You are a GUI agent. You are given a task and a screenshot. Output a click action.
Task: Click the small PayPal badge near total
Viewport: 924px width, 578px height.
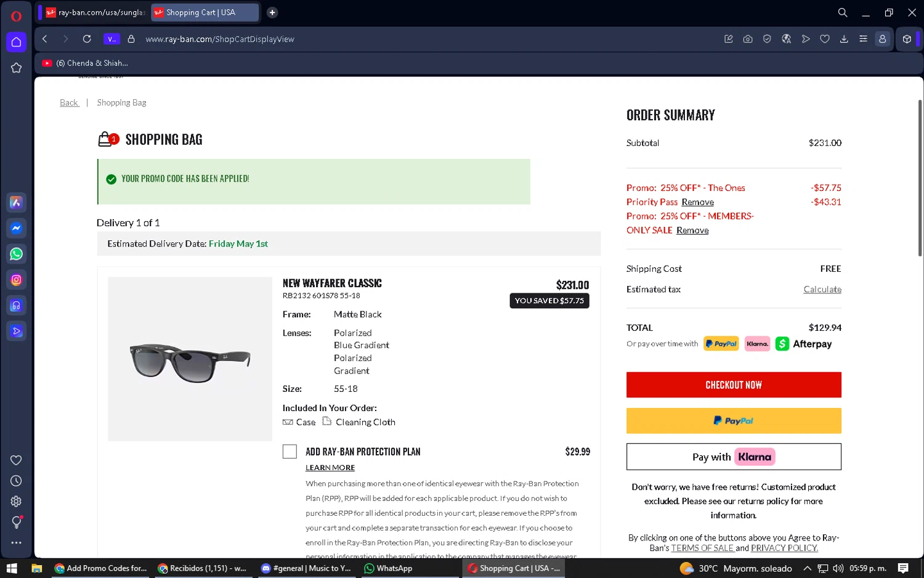tap(721, 344)
